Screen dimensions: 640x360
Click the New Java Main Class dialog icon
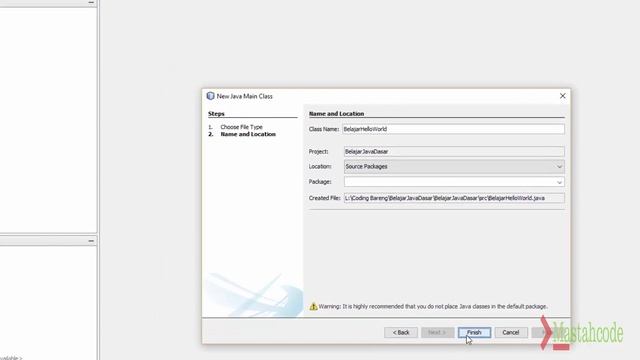pos(210,96)
